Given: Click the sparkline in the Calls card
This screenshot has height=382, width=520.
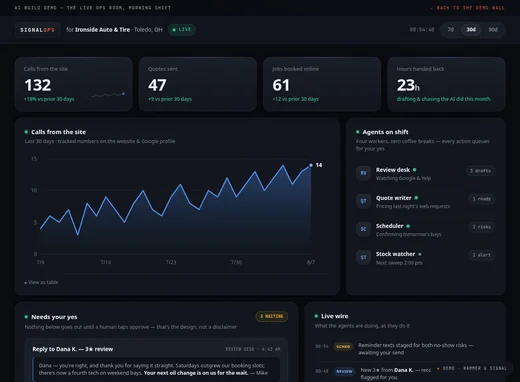Looking at the screenshot, I should click(108, 95).
